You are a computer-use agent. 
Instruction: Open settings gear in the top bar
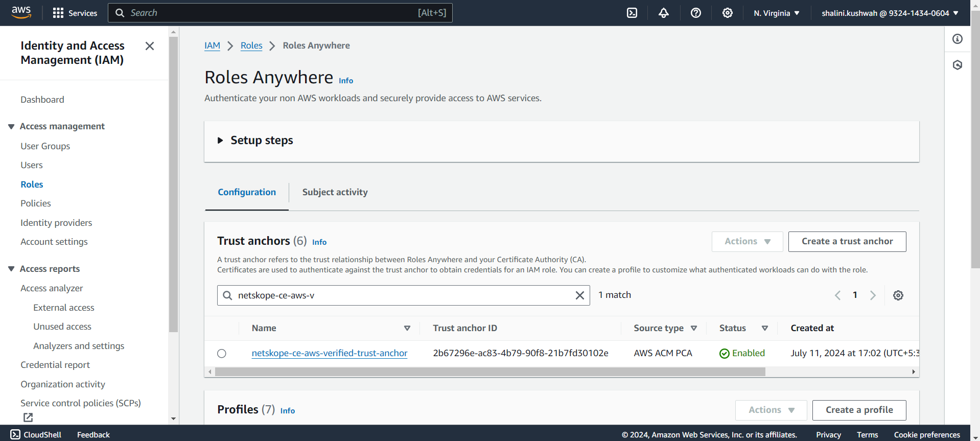tap(728, 13)
